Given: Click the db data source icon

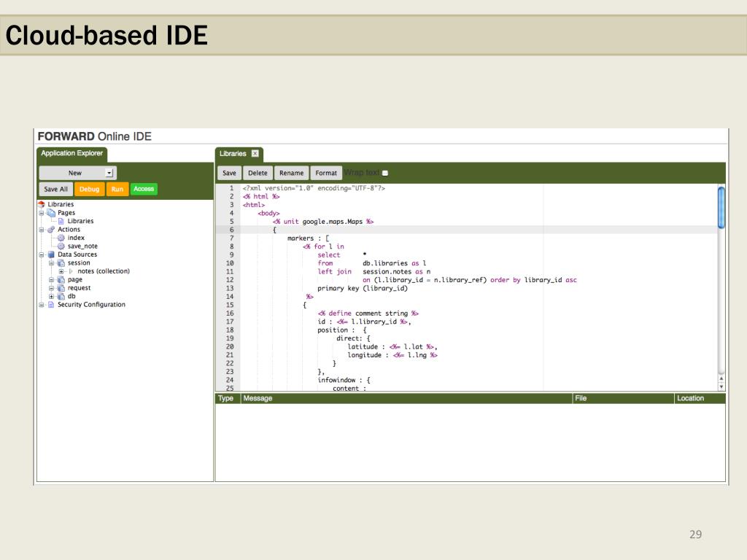Looking at the screenshot, I should click(x=61, y=296).
